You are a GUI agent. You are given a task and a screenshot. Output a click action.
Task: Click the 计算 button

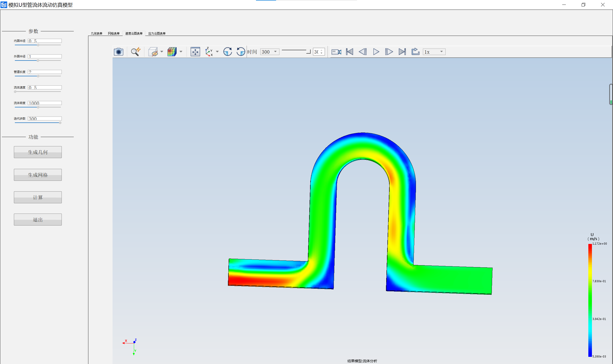(x=38, y=198)
